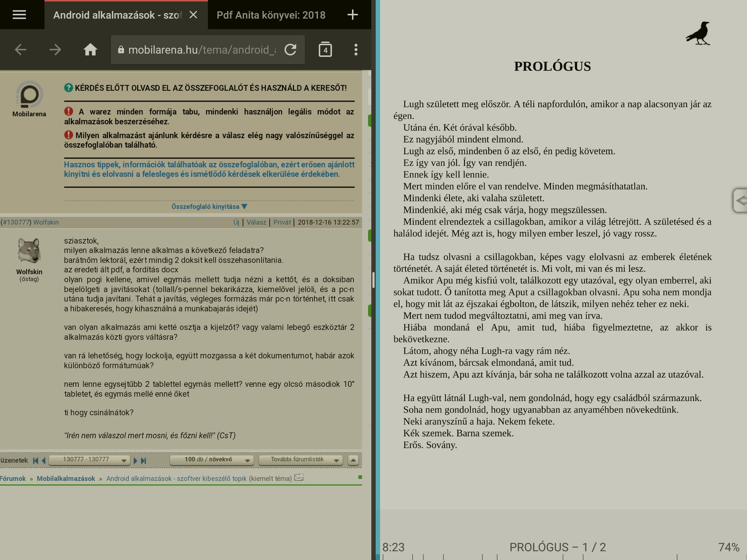The width and height of the screenshot is (747, 560).
Task: Open the '100 db / növekvő' dropdown
Action: pyautogui.click(x=212, y=460)
